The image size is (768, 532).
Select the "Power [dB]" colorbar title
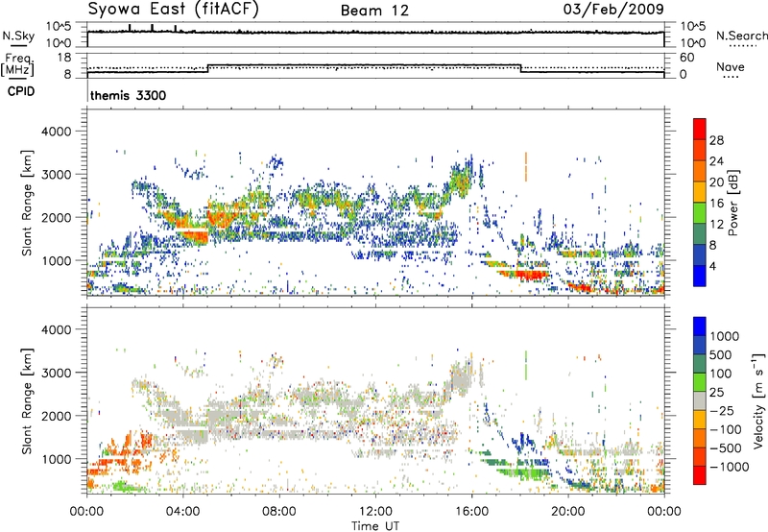coord(733,203)
